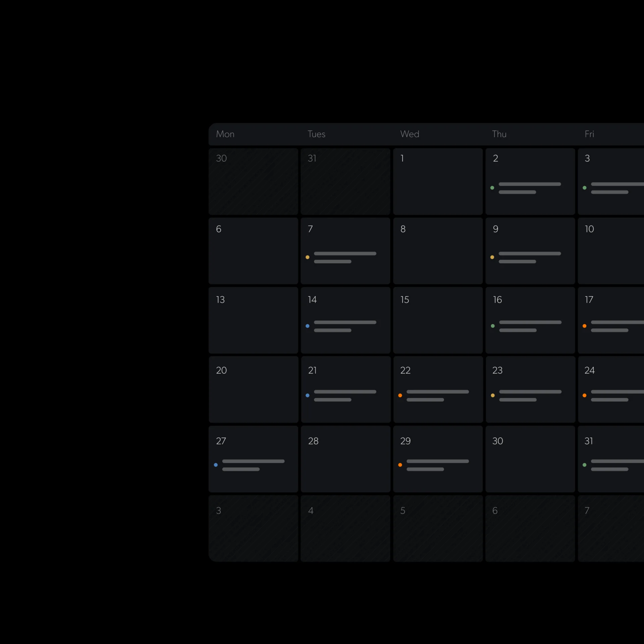Select the day 10 cell
Screen dimensions: 644x644
tap(611, 251)
